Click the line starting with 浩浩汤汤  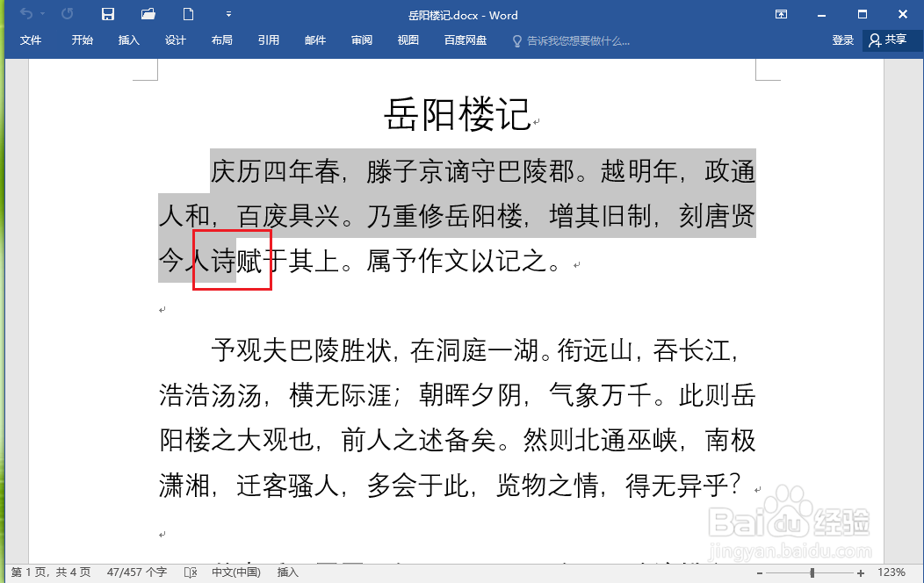tap(458, 395)
